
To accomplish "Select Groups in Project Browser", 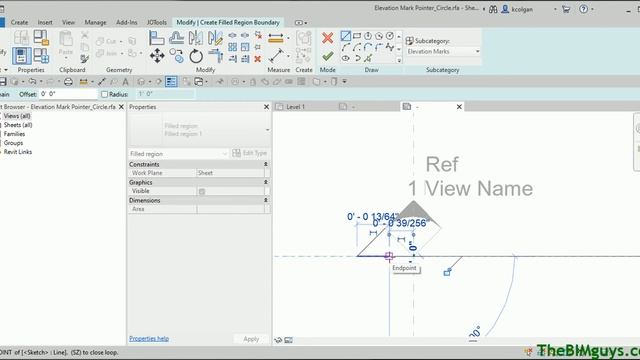I will (13, 143).
